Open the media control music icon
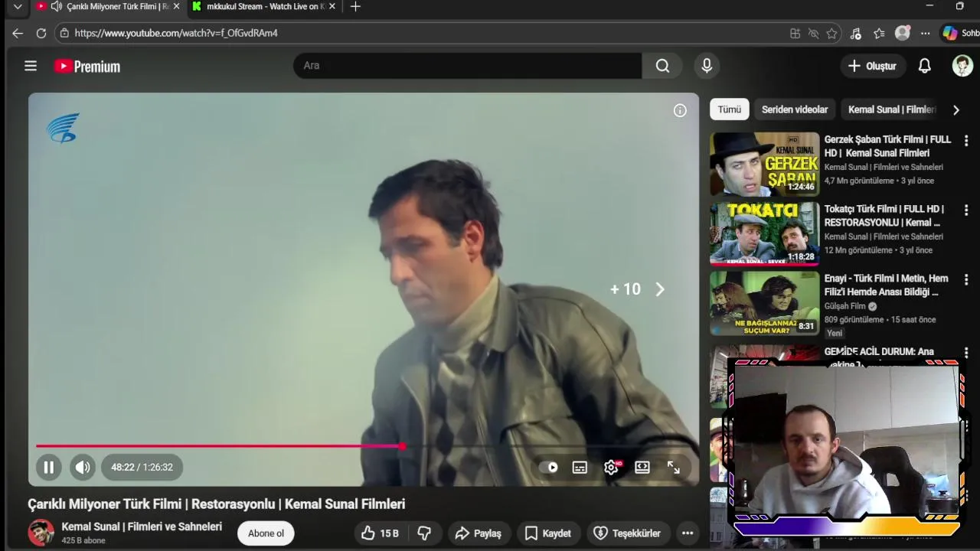This screenshot has height=551, width=980. 856,33
